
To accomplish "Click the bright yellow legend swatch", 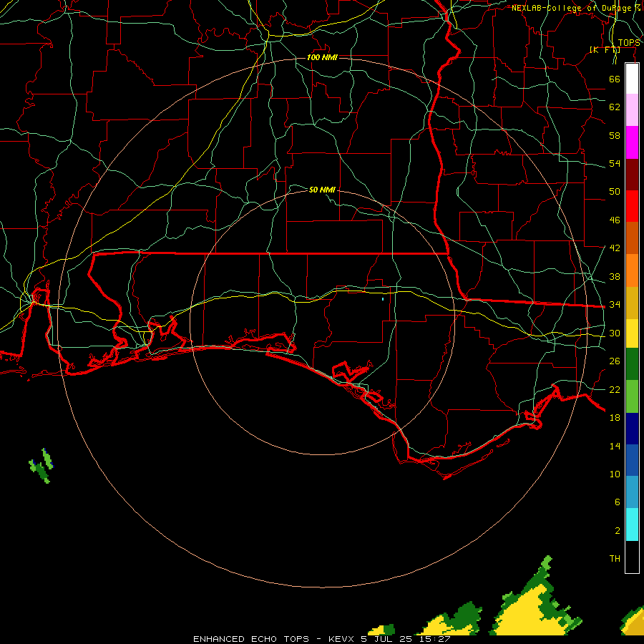I will [632, 333].
